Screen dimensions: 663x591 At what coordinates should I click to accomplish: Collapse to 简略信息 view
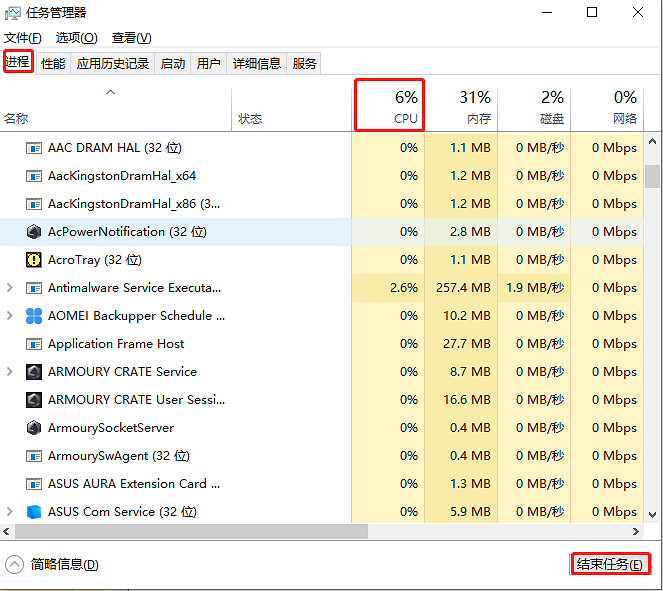tap(54, 564)
